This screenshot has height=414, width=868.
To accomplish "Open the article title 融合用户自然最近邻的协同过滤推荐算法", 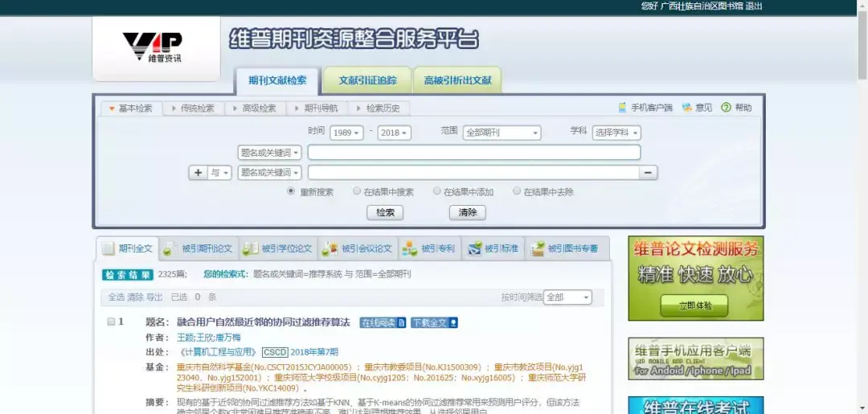I will 264,322.
